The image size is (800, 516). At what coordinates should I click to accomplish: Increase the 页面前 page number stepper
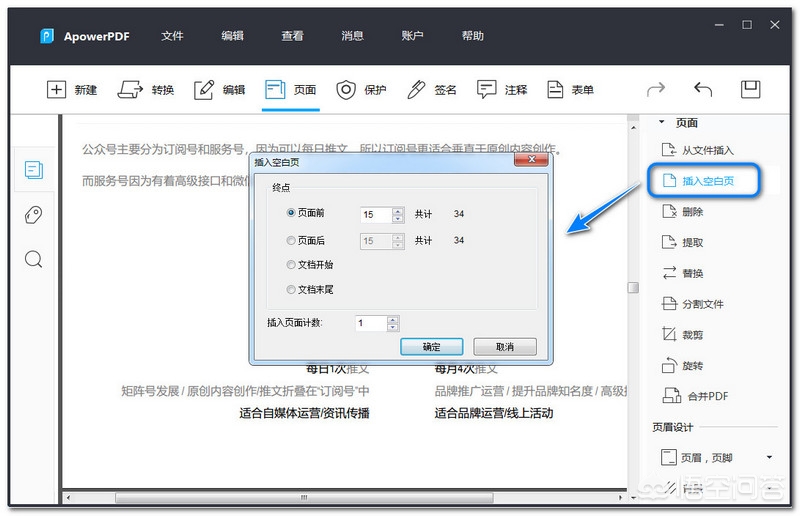(398, 211)
